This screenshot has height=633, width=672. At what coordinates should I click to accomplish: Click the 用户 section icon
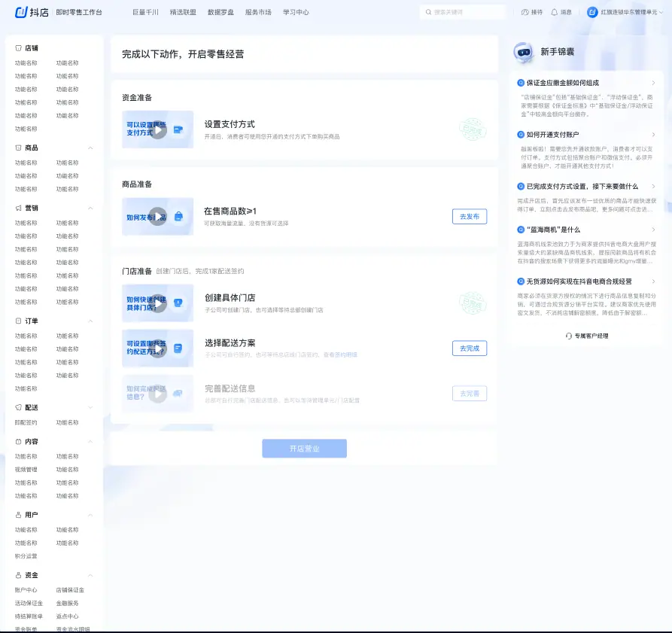coord(18,515)
